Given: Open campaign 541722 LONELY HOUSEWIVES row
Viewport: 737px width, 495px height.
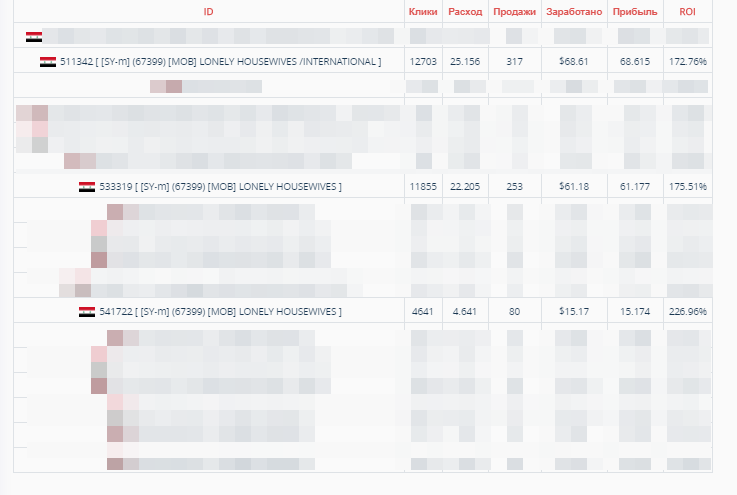Looking at the screenshot, I should pos(220,312).
